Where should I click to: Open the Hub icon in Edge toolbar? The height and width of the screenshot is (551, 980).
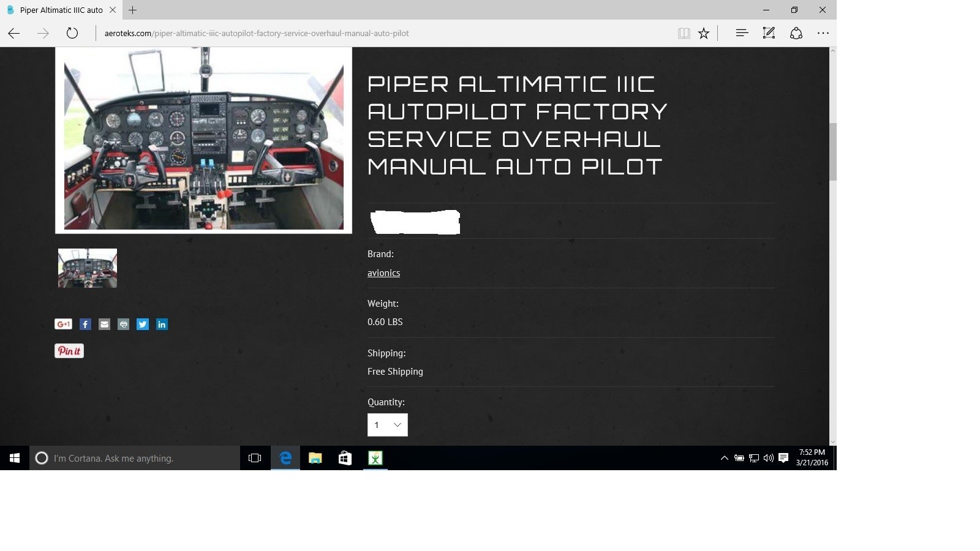[741, 33]
